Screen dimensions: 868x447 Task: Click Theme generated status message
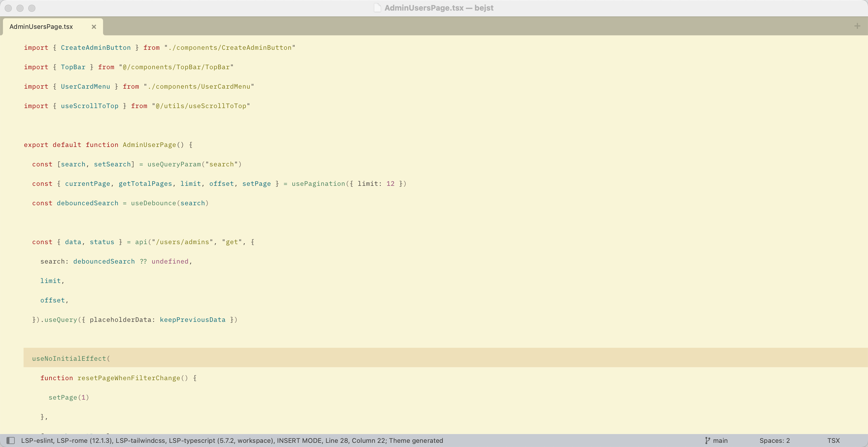click(x=416, y=440)
